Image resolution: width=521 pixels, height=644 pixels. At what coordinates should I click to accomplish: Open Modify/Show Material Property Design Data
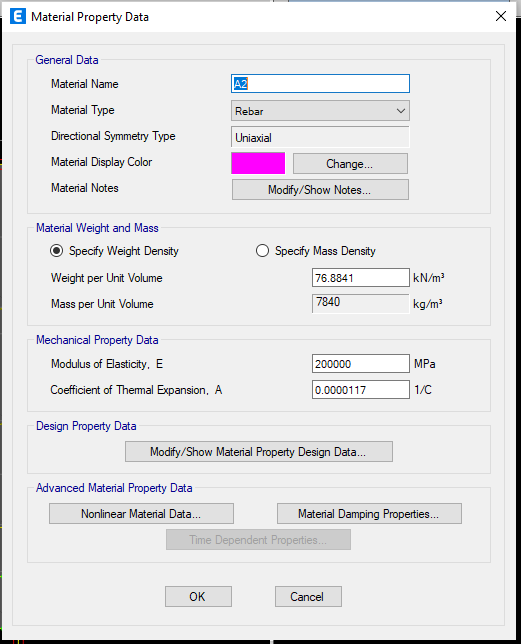[259, 452]
